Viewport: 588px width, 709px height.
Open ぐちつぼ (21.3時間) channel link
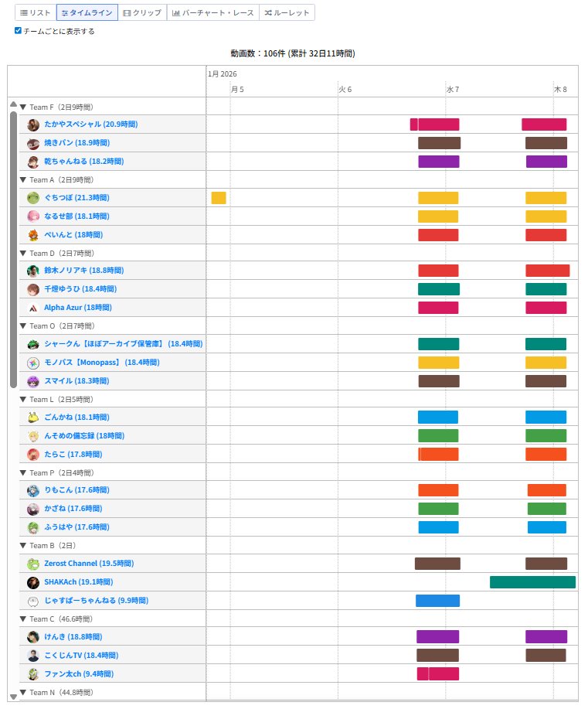76,198
